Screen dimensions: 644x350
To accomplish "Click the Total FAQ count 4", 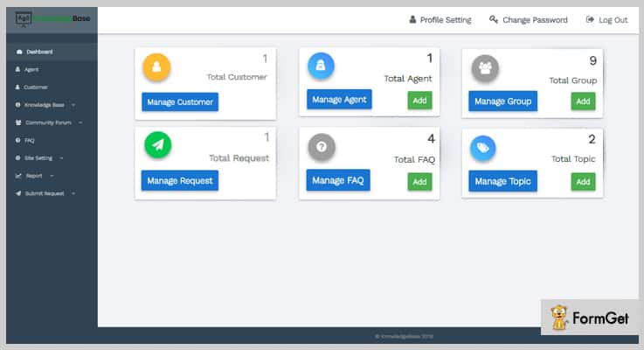I will (431, 138).
